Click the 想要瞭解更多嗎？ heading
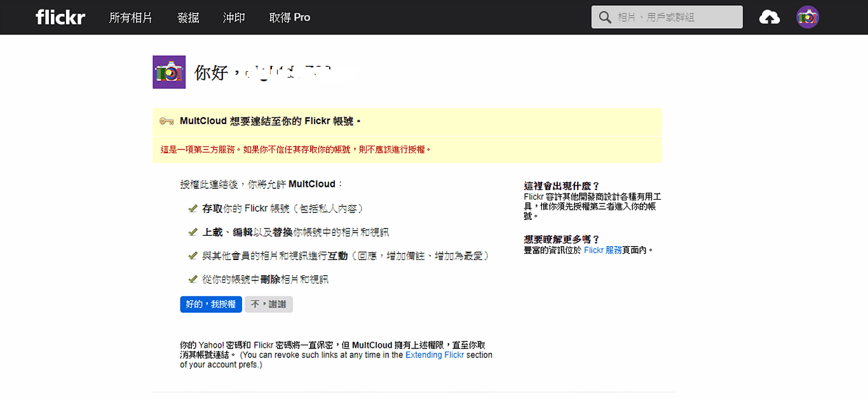This screenshot has height=398, width=868. tap(562, 240)
